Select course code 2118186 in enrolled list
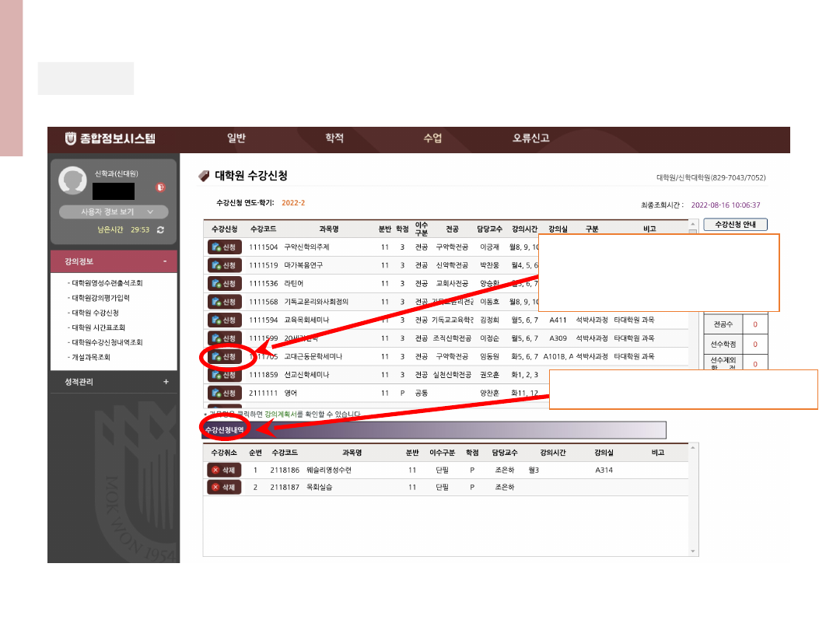The width and height of the screenshot is (840, 630). pos(285,470)
